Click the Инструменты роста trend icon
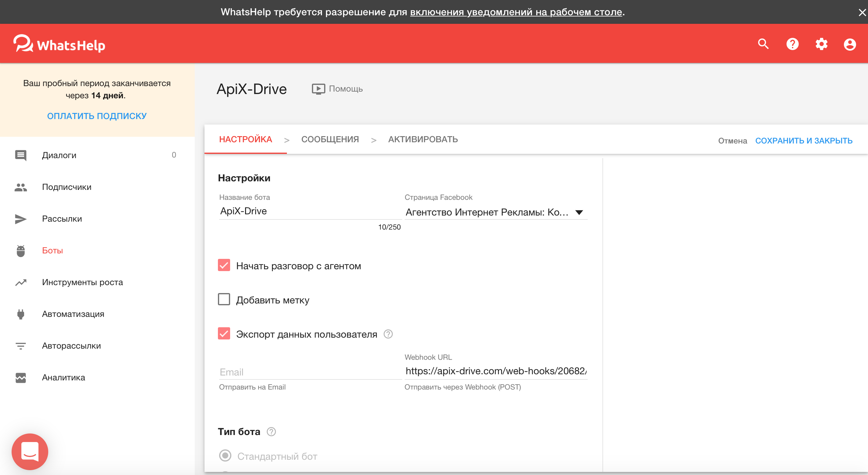The image size is (868, 475). tap(20, 282)
